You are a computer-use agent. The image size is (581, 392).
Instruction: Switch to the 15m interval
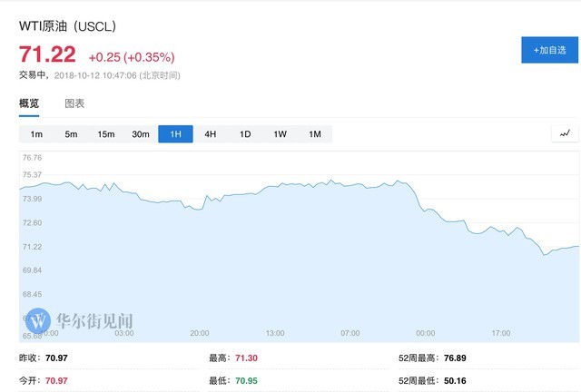coord(106,134)
